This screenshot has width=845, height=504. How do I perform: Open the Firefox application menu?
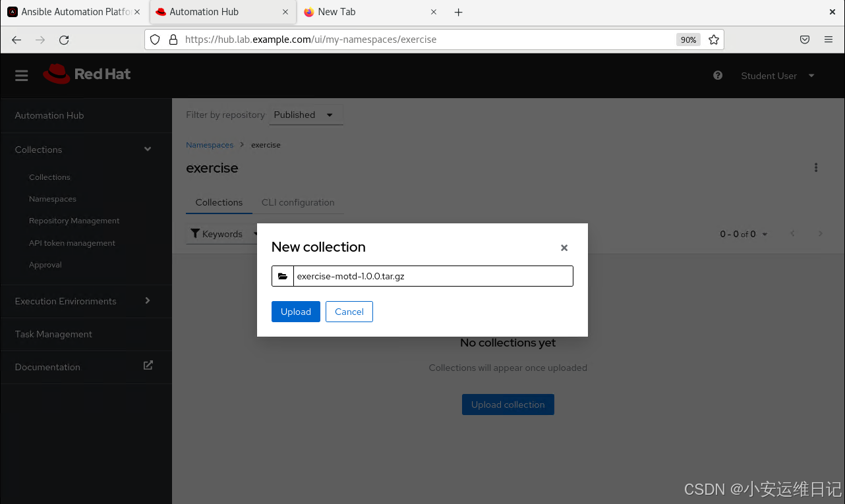(829, 40)
